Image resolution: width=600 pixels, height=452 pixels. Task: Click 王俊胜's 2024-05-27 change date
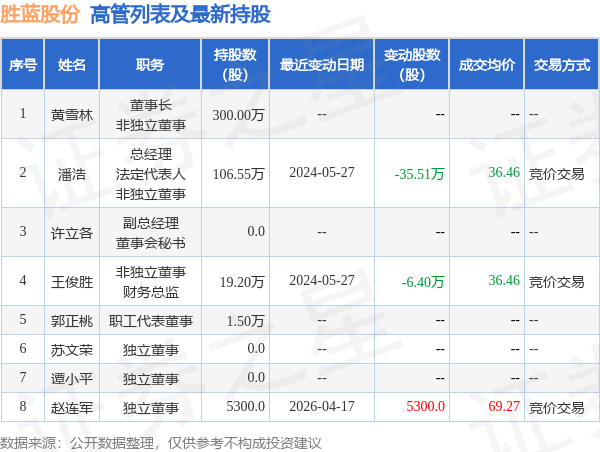322,280
